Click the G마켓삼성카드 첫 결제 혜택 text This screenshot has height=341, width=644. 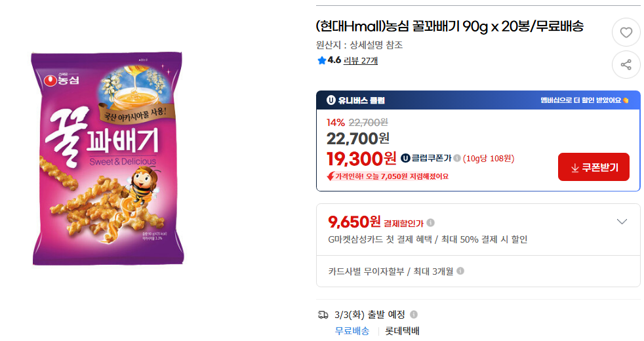pyautogui.click(x=428, y=239)
